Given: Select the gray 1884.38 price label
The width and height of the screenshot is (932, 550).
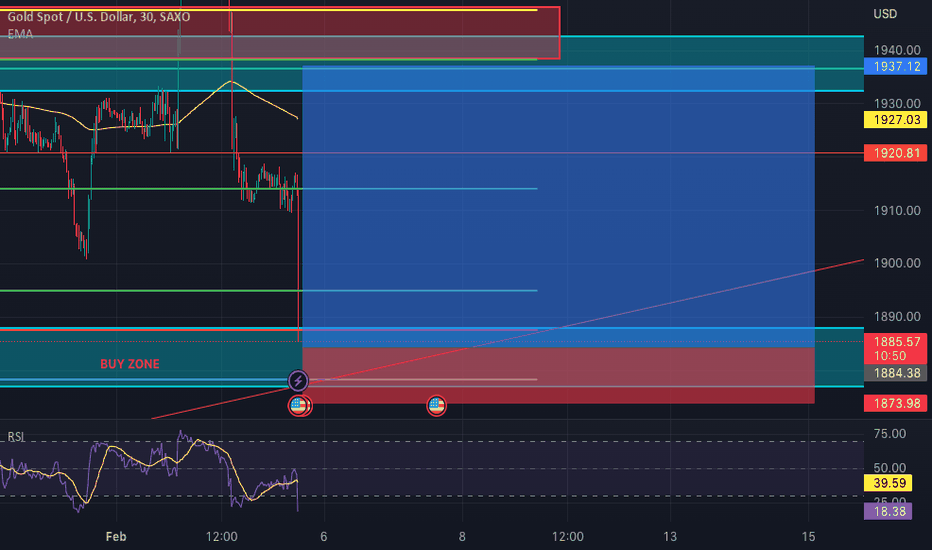Looking at the screenshot, I should (x=895, y=373).
